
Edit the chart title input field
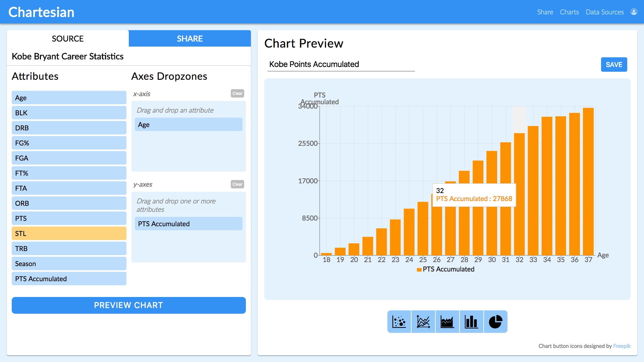(341, 64)
